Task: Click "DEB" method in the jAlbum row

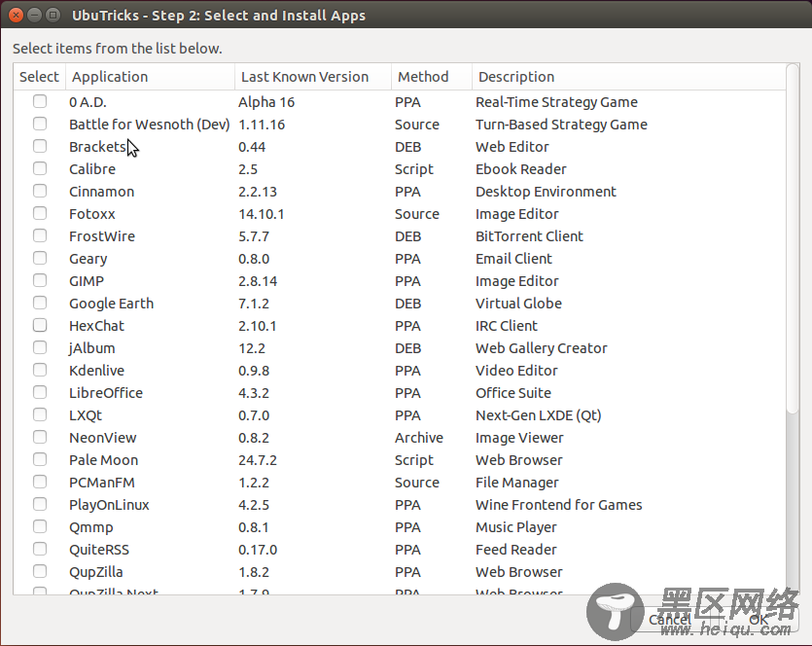Action: pyautogui.click(x=408, y=348)
